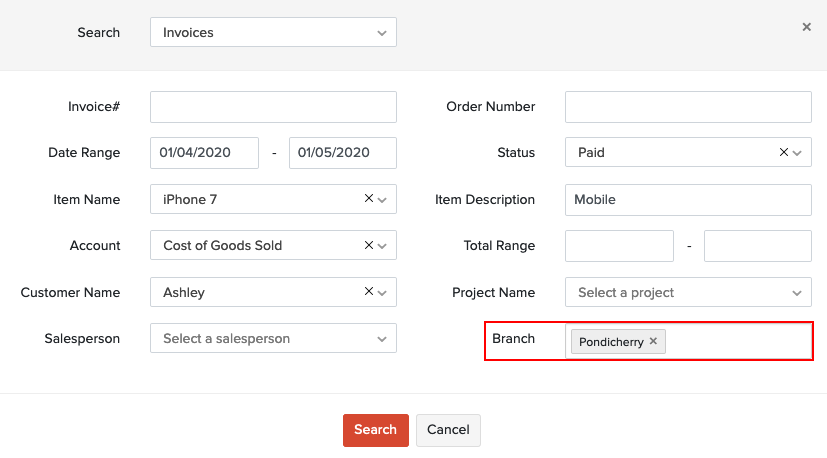Clear the Paid status selection
The height and width of the screenshot is (458, 827).
(x=784, y=153)
